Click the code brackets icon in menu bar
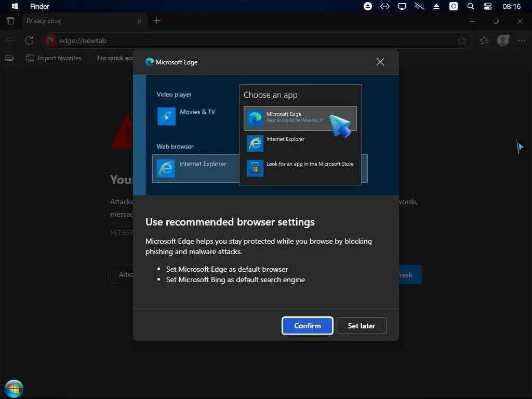This screenshot has width=532, height=399. pos(385,6)
